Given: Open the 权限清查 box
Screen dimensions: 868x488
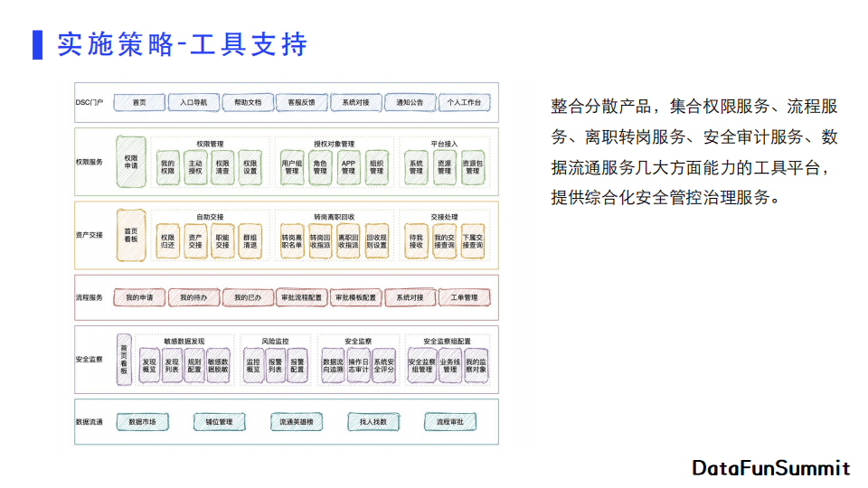Looking at the screenshot, I should click(x=222, y=167).
